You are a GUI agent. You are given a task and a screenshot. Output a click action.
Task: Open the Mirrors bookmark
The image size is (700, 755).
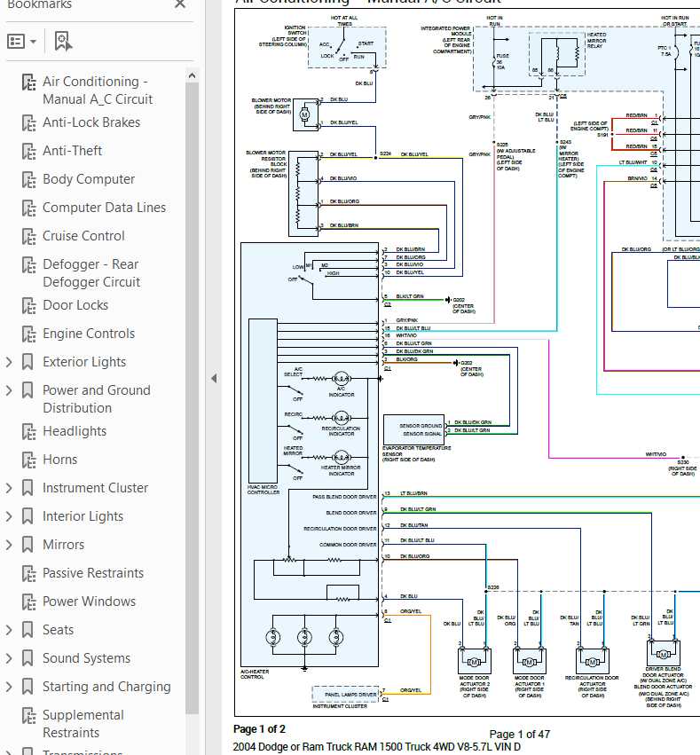click(63, 545)
